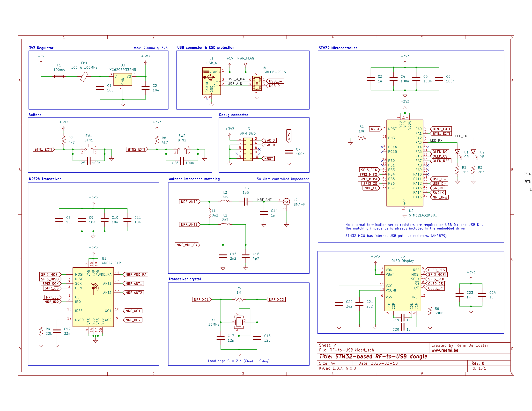Click the BTN2_EXTI label in Buttons section
532x411 pixels.
pyautogui.click(x=137, y=149)
